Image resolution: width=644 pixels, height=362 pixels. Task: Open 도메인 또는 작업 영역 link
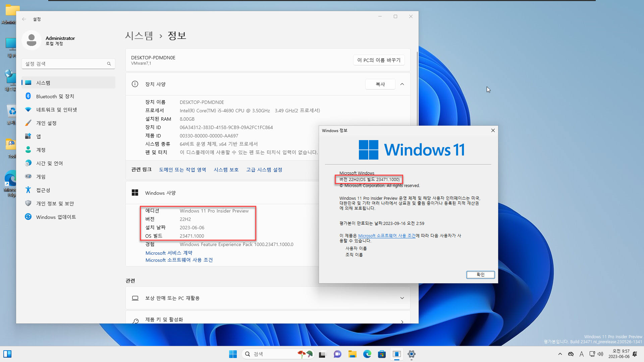[182, 170]
